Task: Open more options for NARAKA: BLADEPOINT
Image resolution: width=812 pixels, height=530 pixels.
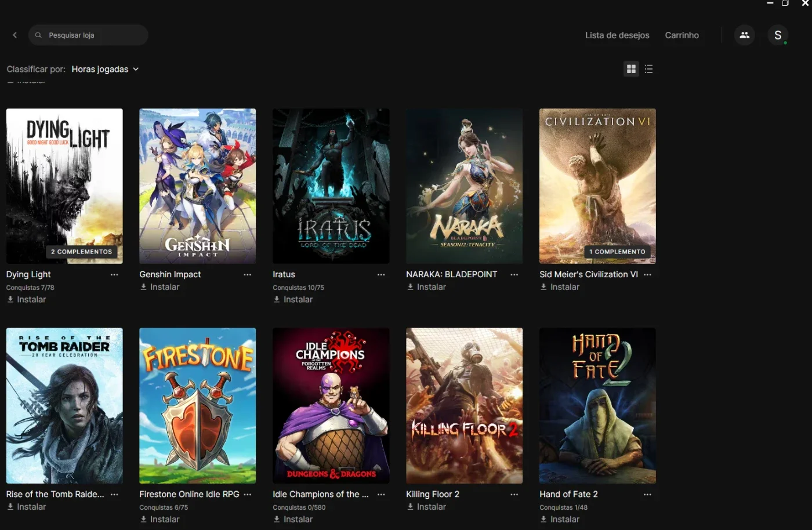Action: click(x=514, y=275)
